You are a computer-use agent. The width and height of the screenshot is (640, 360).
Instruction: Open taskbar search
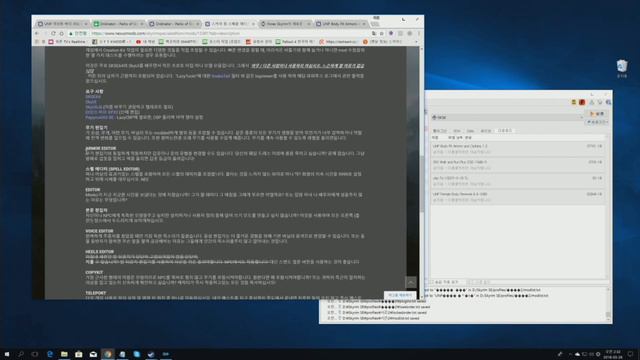pyautogui.click(x=21, y=354)
